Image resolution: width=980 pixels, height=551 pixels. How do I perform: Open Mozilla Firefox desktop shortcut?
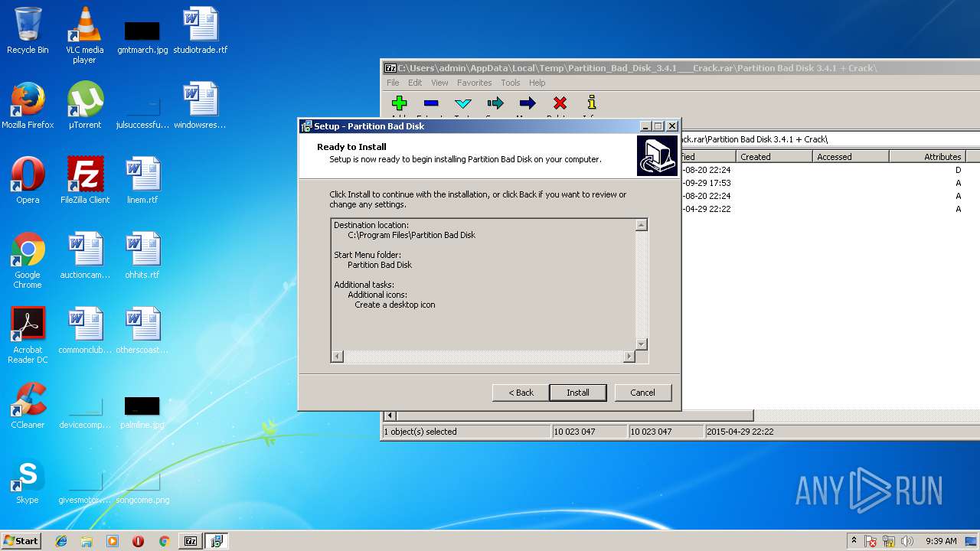pyautogui.click(x=28, y=106)
